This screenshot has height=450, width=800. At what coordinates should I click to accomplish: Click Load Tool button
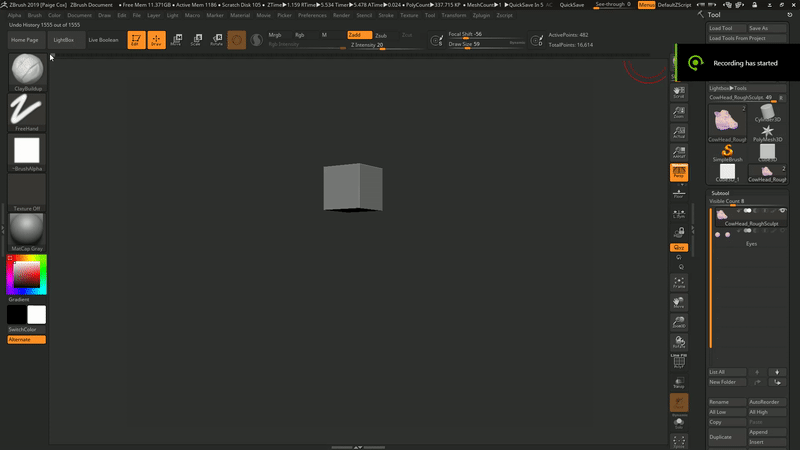click(x=727, y=28)
